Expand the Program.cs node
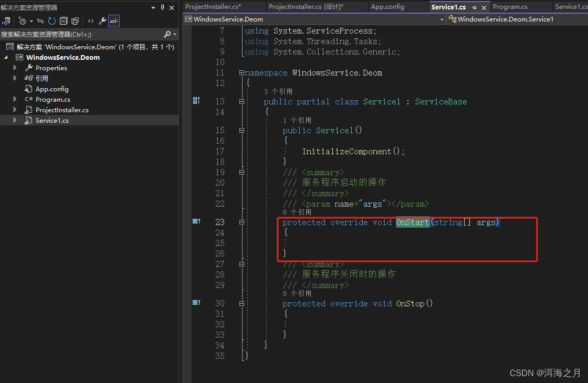The image size is (588, 383). click(x=15, y=99)
